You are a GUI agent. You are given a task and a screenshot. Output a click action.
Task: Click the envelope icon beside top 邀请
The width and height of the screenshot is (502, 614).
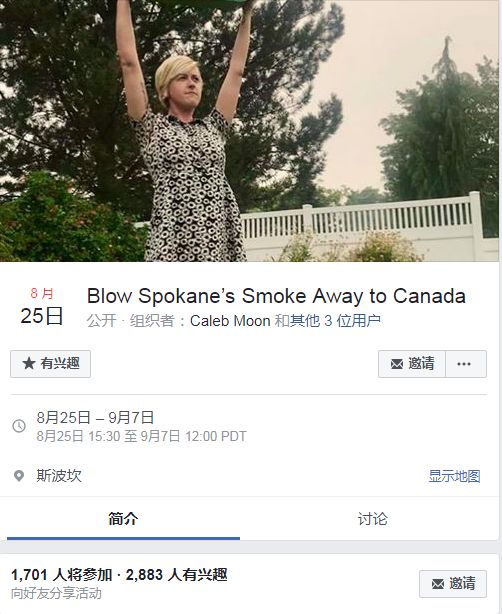(x=397, y=364)
